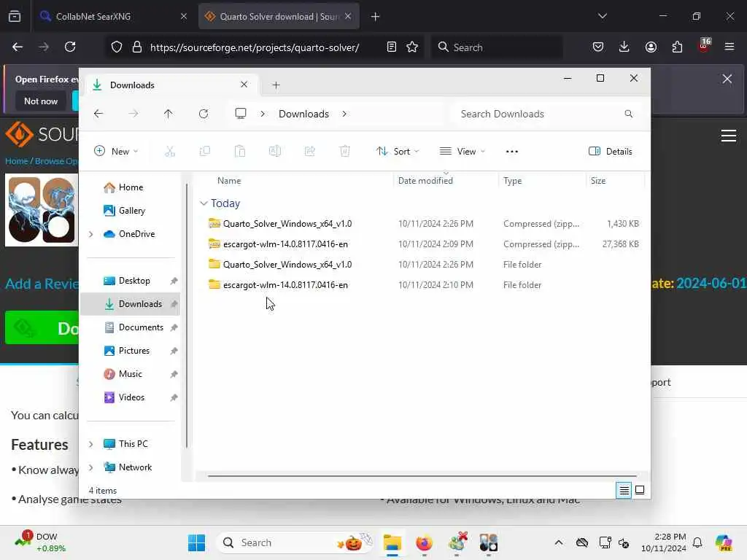Open the View dropdown
Image resolution: width=747 pixels, height=560 pixels.
coord(462,152)
